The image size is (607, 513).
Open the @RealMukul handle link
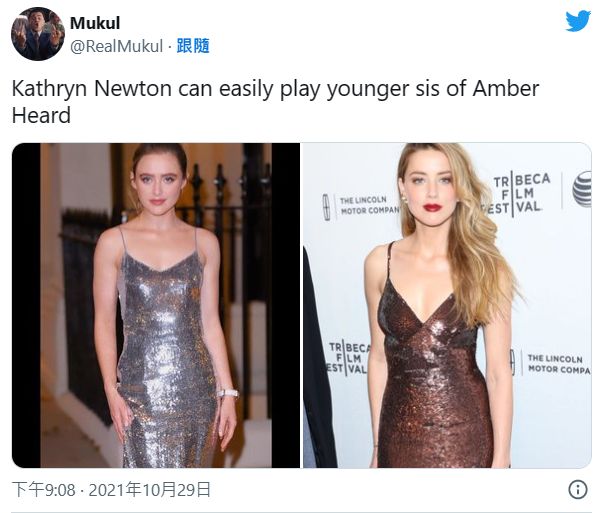[x=116, y=46]
